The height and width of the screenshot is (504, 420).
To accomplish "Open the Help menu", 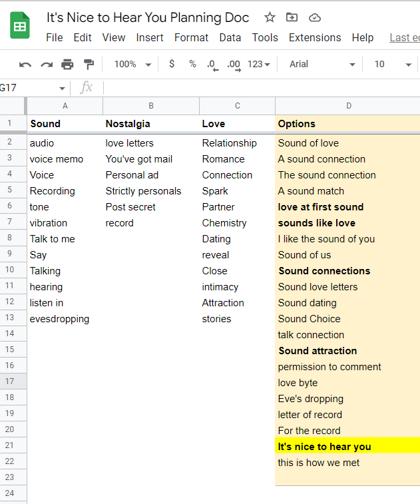I will (363, 37).
